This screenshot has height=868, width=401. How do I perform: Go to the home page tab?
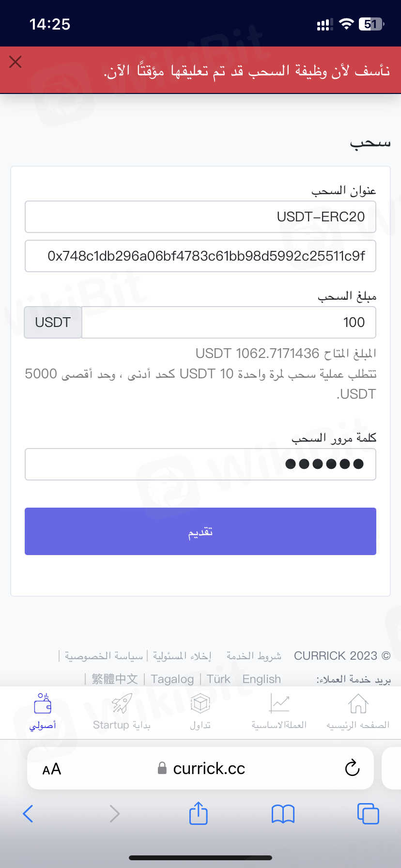tap(358, 704)
